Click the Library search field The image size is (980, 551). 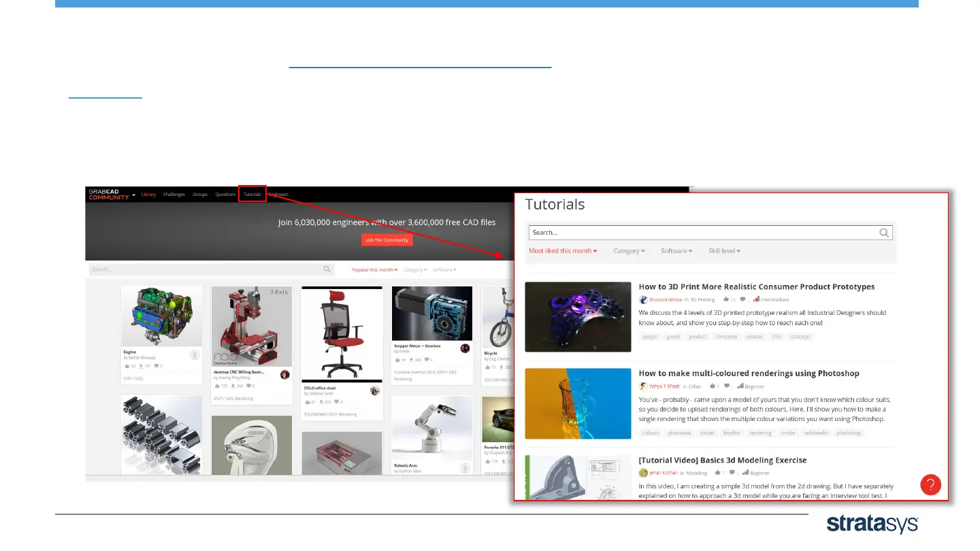point(212,269)
